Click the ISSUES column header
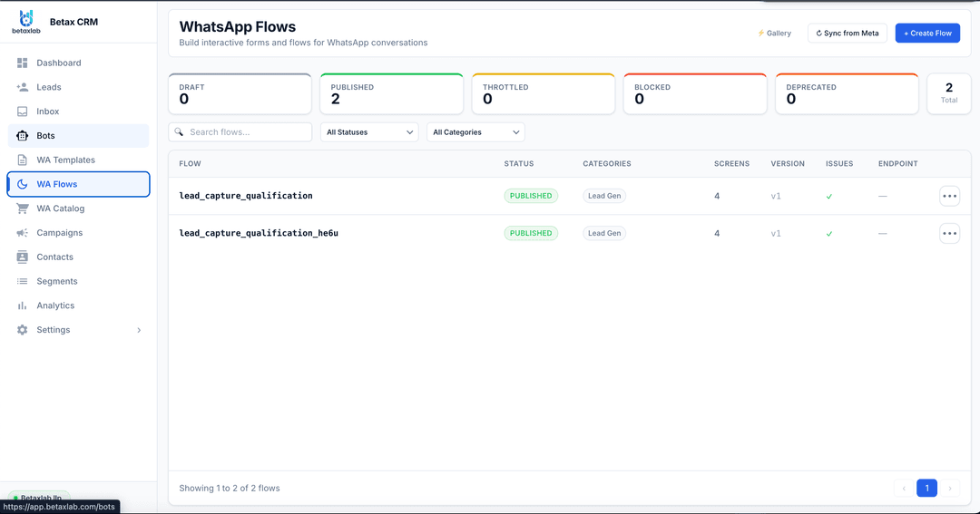Viewport: 980px width, 514px height. [839, 164]
